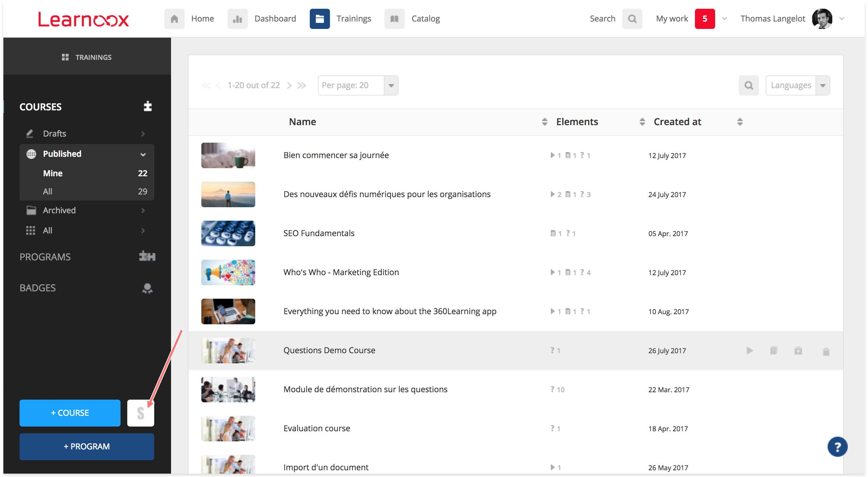
Task: Open the Dashboard bar chart icon
Action: [x=237, y=19]
